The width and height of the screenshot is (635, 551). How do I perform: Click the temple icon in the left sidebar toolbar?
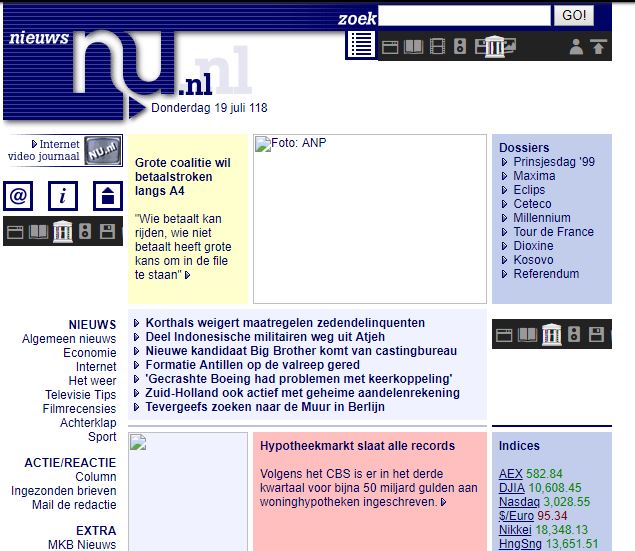tap(62, 232)
